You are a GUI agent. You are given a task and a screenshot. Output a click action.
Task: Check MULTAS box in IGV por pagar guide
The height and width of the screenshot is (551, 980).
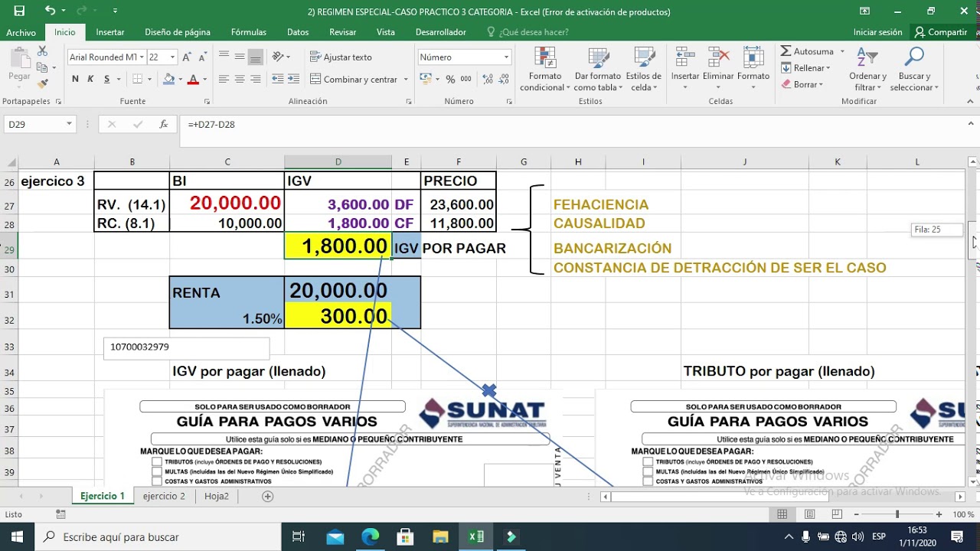(157, 471)
